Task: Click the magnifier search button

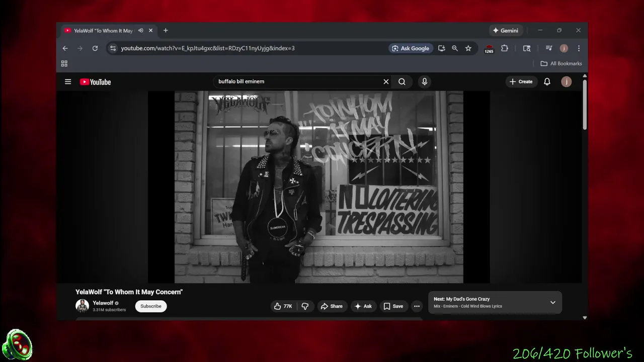Action: point(402,81)
